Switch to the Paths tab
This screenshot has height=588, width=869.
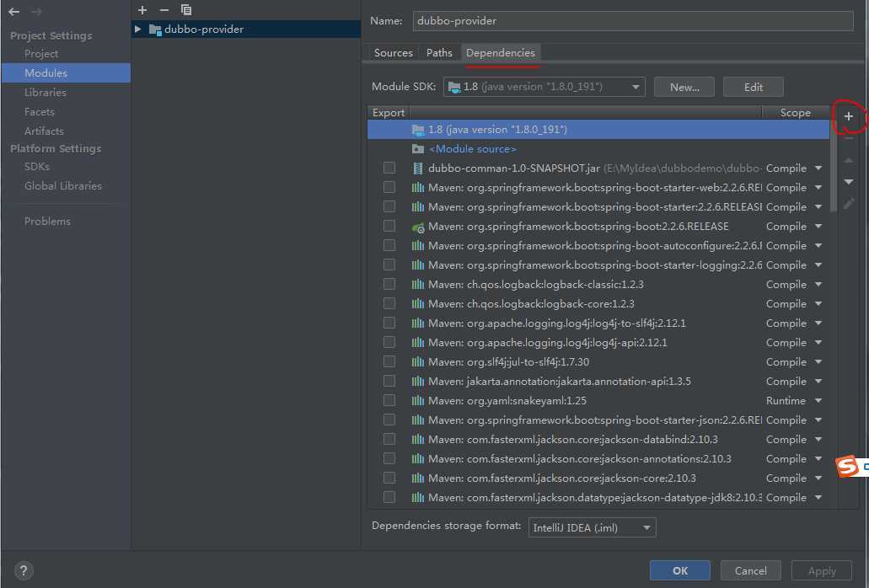click(x=439, y=52)
